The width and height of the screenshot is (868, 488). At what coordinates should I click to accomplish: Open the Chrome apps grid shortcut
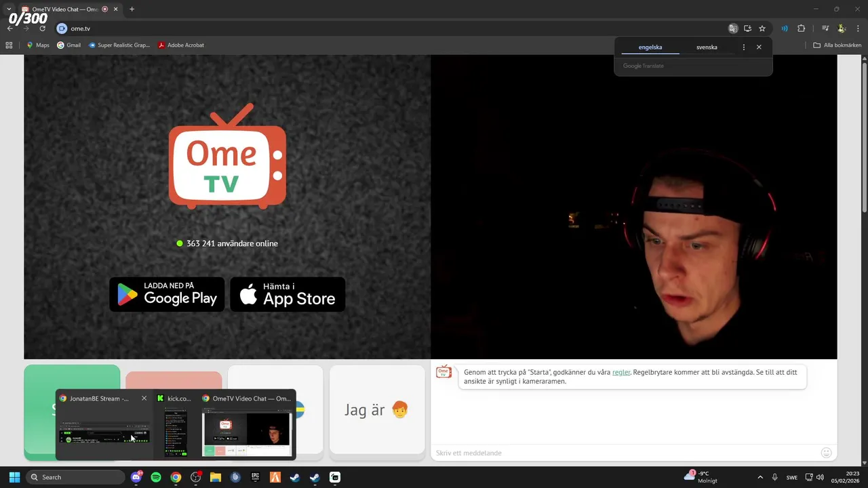pyautogui.click(x=9, y=45)
